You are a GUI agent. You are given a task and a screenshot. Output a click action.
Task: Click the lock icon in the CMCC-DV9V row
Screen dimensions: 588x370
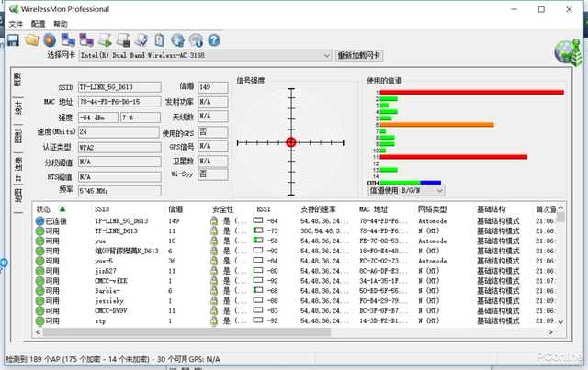pyautogui.click(x=214, y=310)
